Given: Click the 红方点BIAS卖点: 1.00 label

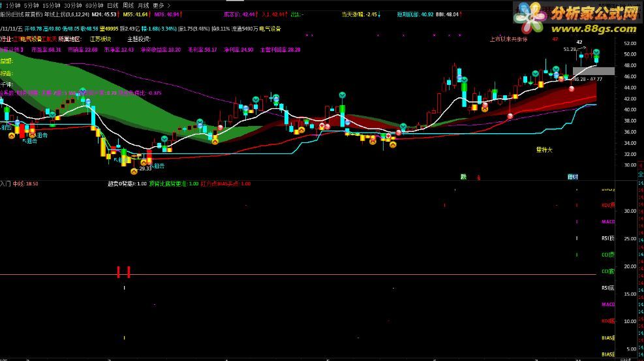Looking at the screenshot, I should point(226,183).
